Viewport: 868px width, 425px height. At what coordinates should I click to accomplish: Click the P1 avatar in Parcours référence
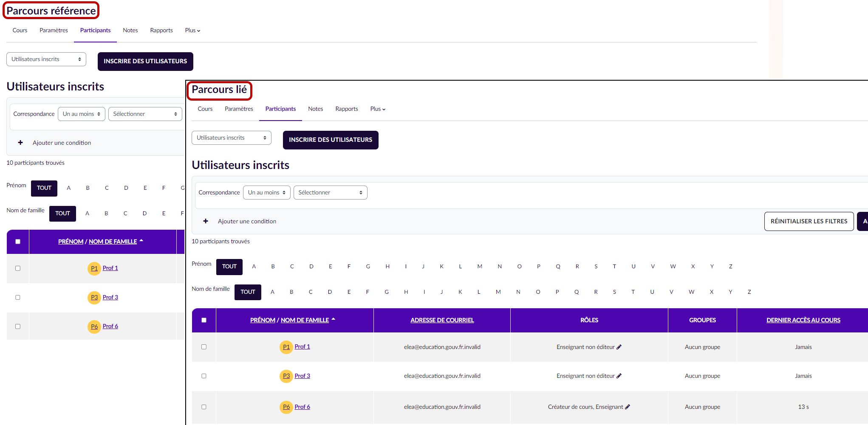point(94,268)
